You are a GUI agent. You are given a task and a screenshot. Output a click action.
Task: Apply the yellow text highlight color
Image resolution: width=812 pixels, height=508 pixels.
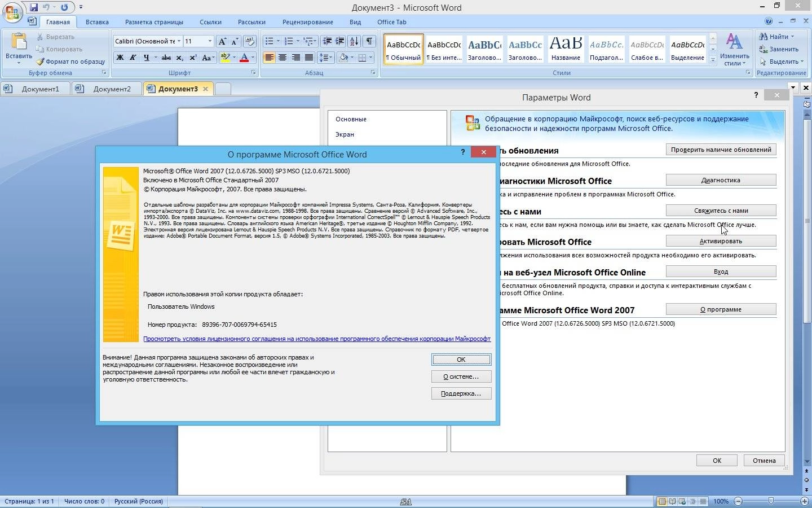click(x=225, y=58)
